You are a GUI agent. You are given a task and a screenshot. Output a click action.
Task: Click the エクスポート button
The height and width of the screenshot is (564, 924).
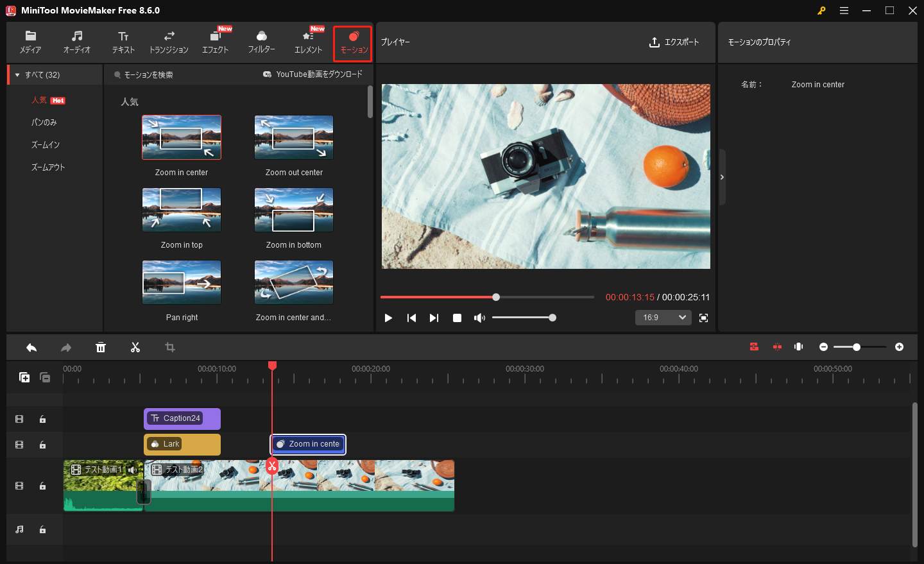(674, 42)
